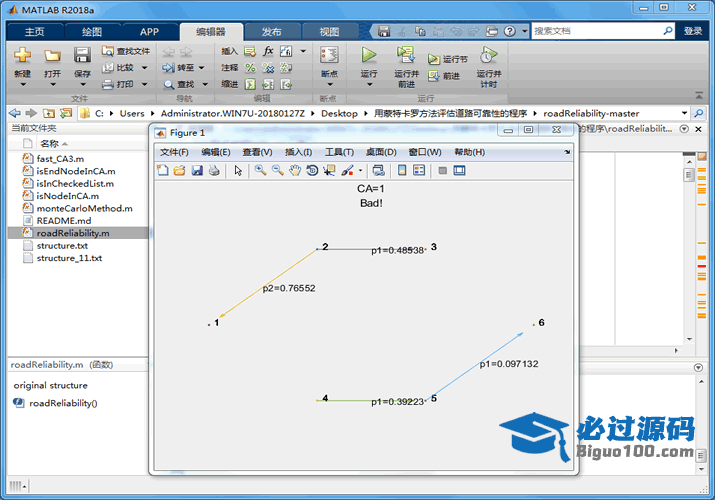
Task: Click the percent comment icon
Action: coord(250,67)
